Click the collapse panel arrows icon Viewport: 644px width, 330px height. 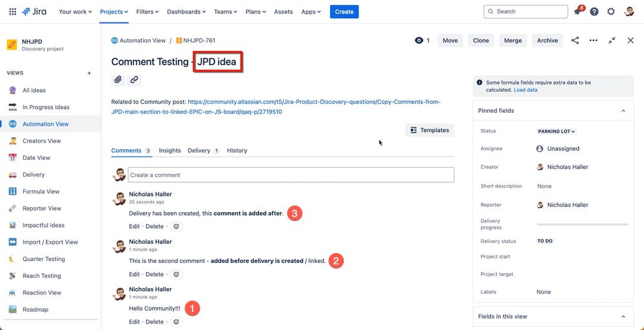coord(612,40)
